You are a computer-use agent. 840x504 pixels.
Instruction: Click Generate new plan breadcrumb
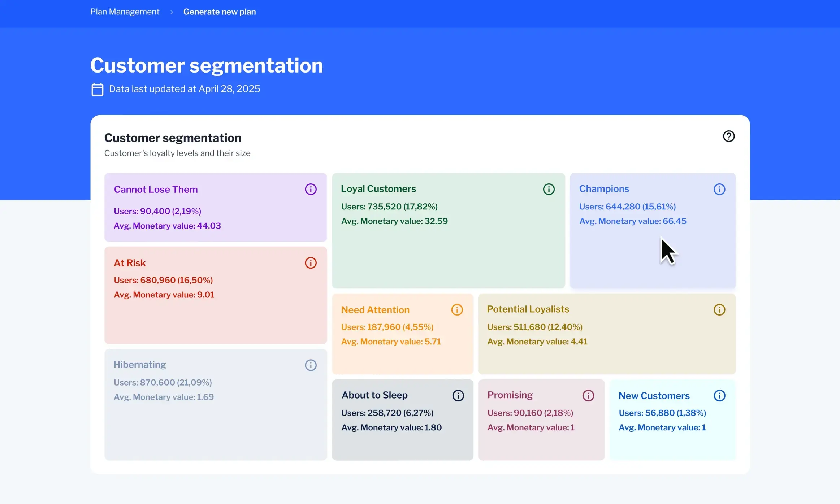coord(219,12)
